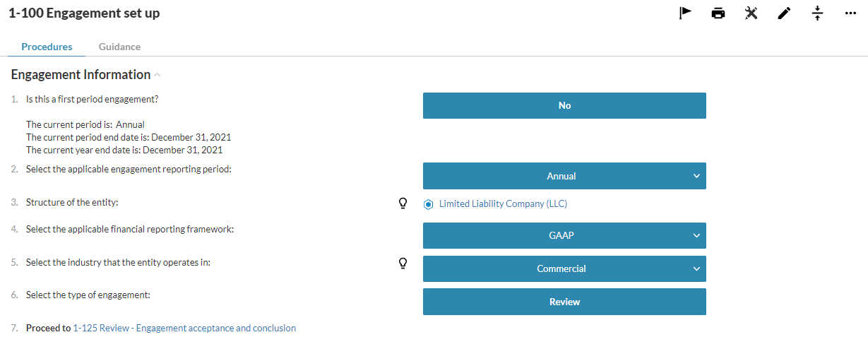Click the 1-100 Engagement set up title
Screen dimensions: 868x337
click(84, 13)
